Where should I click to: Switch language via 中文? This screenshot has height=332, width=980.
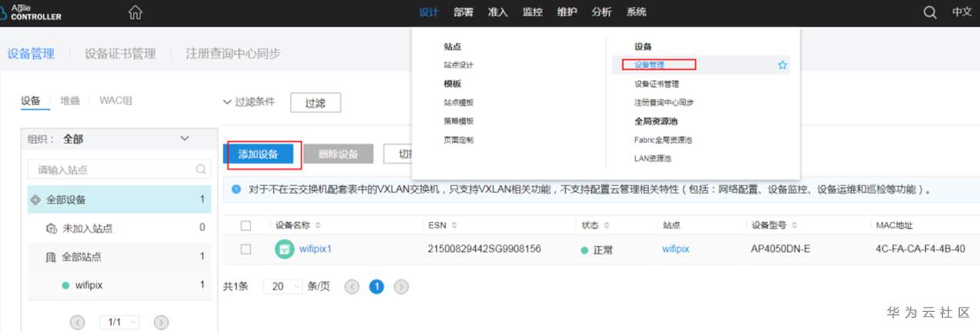(961, 12)
